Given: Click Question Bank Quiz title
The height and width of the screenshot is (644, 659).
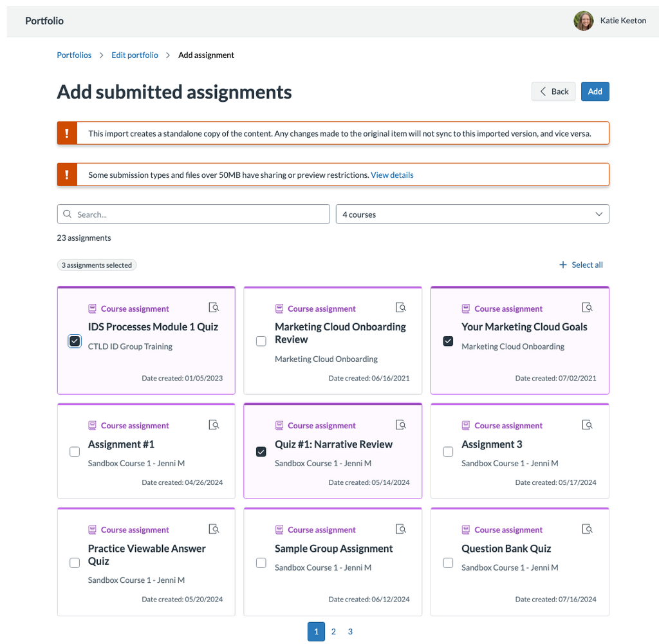Looking at the screenshot, I should (x=506, y=549).
